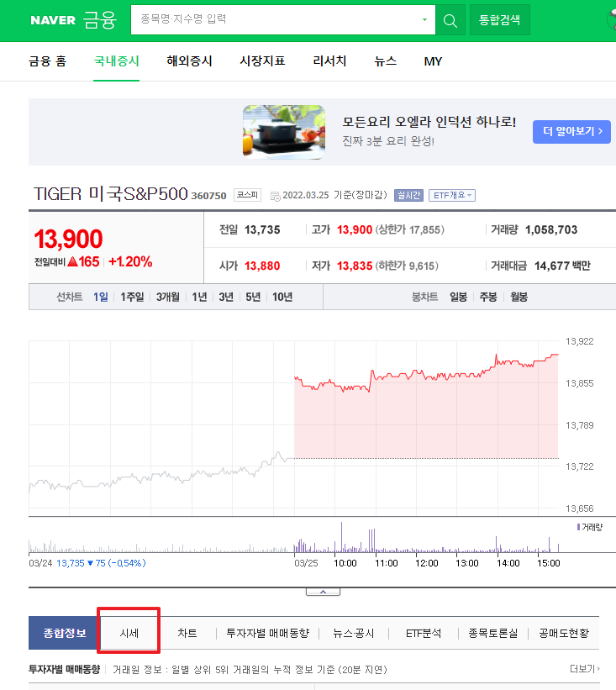Switch to 주봉 candlestick chart

pyautogui.click(x=488, y=297)
